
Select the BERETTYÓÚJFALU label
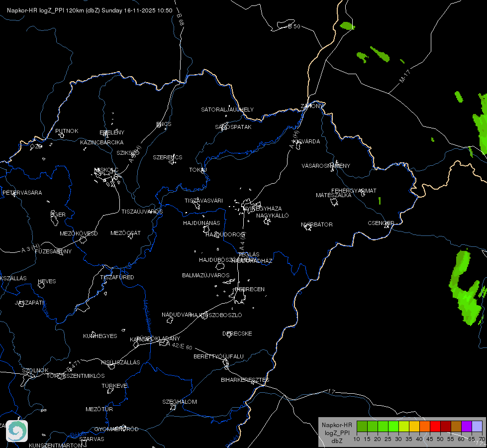pyautogui.click(x=219, y=356)
